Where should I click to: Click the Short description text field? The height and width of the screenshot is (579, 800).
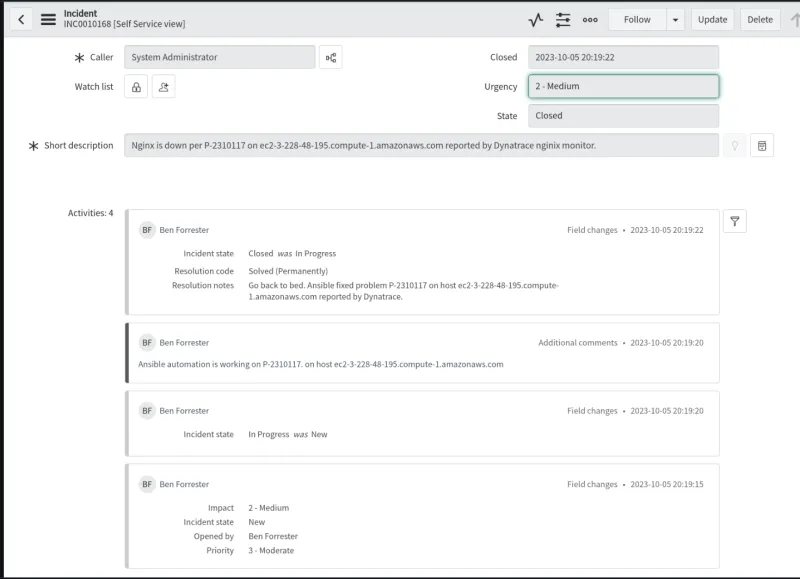(420, 145)
